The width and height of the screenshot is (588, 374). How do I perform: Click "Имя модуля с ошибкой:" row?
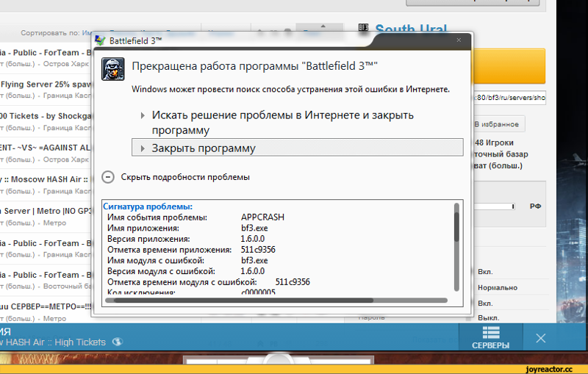point(187,260)
